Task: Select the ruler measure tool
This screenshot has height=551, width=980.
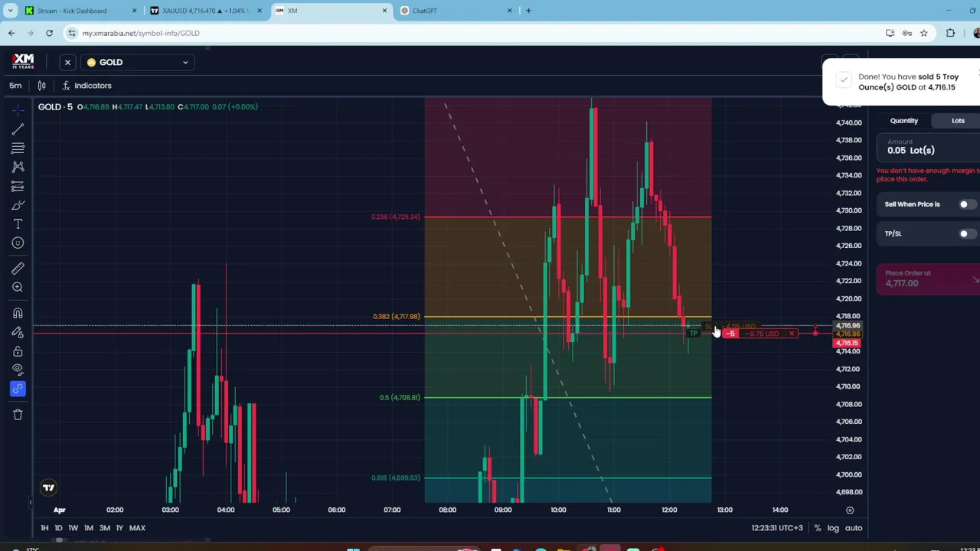Action: point(18,268)
